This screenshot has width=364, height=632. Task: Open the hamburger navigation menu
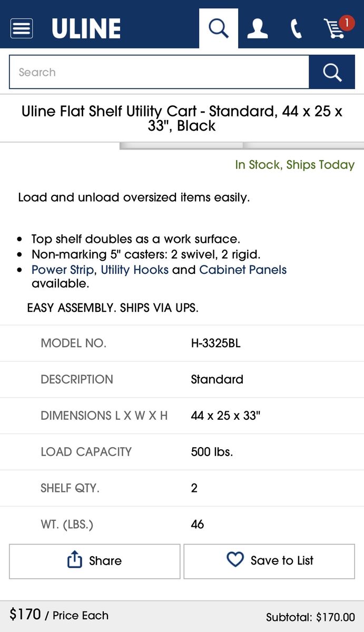point(22,28)
